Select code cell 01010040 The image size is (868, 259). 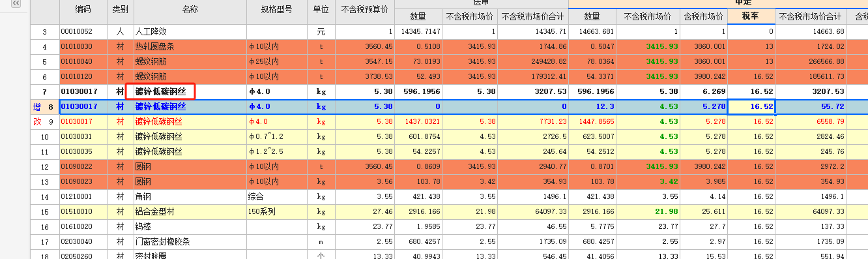point(83,61)
